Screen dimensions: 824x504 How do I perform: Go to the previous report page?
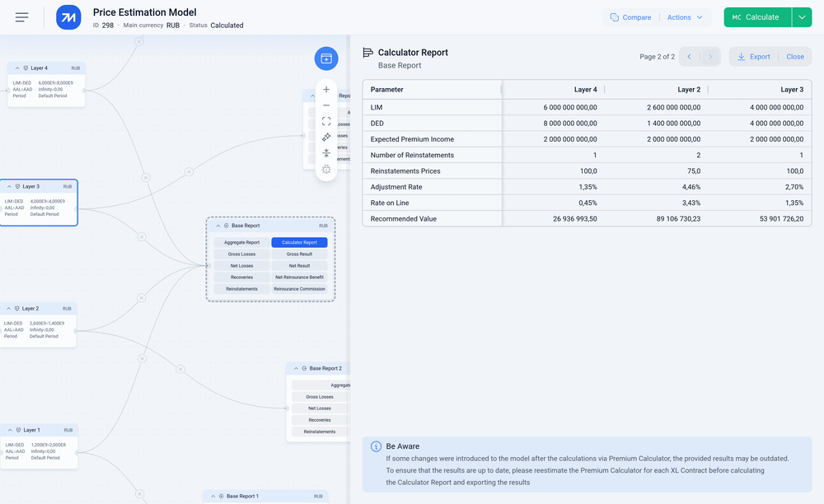click(x=689, y=57)
